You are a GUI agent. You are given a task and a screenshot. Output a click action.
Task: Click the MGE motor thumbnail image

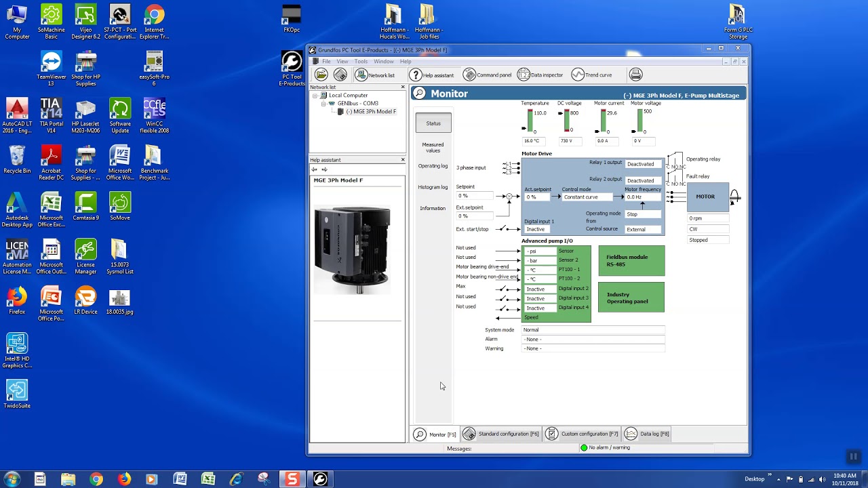point(352,250)
